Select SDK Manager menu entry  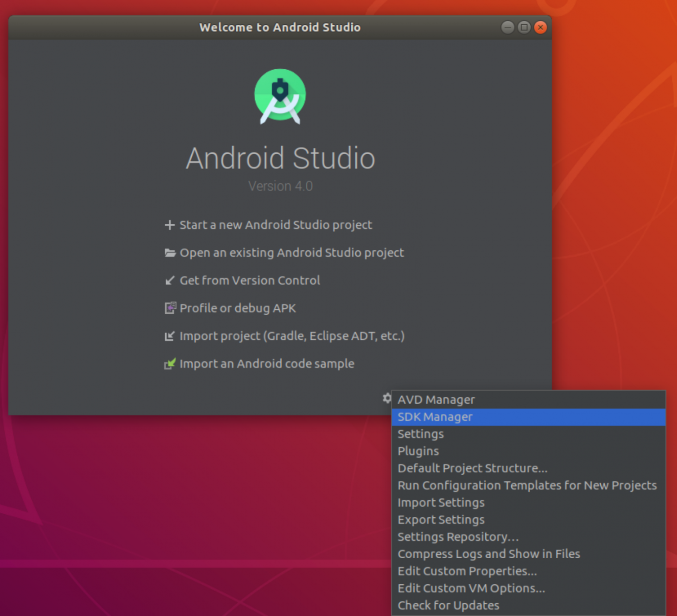tap(435, 417)
